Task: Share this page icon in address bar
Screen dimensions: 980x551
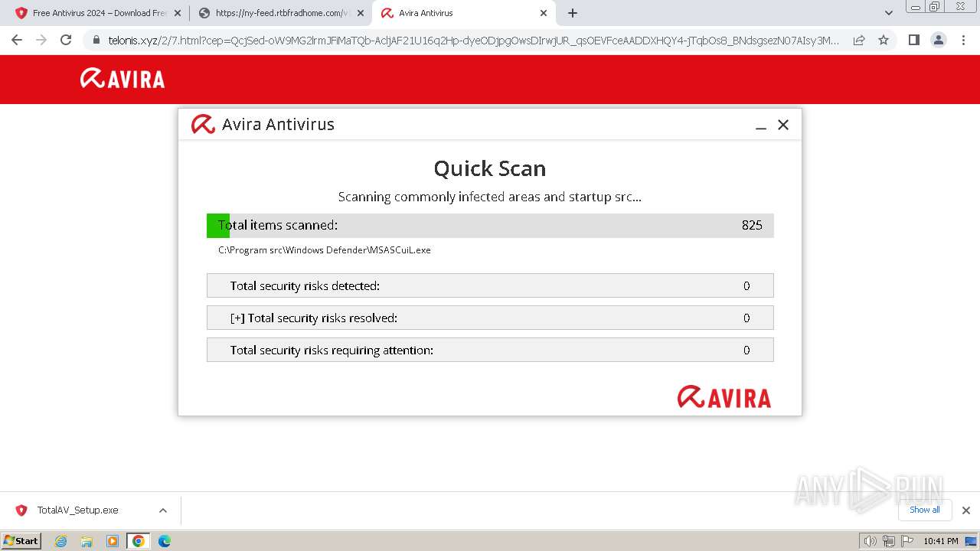Action: pos(859,40)
